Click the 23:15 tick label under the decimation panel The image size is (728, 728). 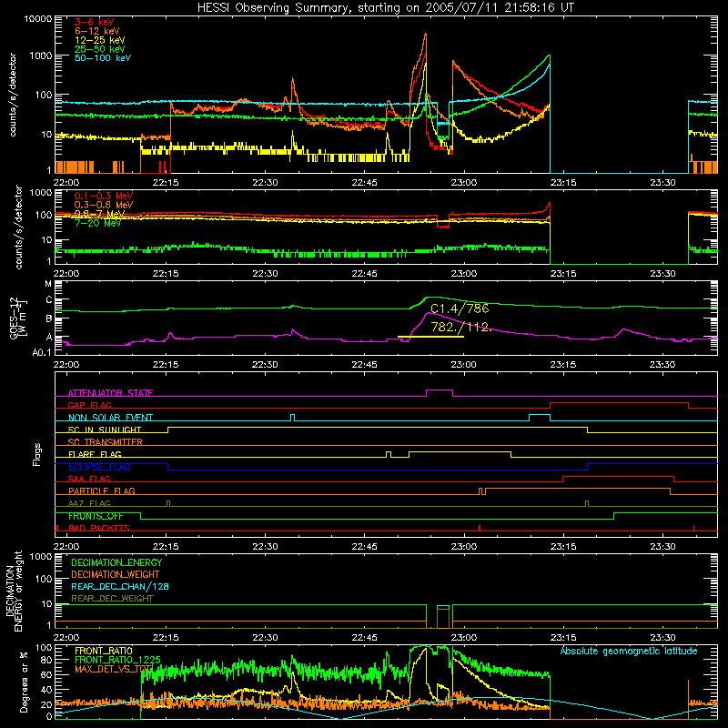click(x=563, y=638)
